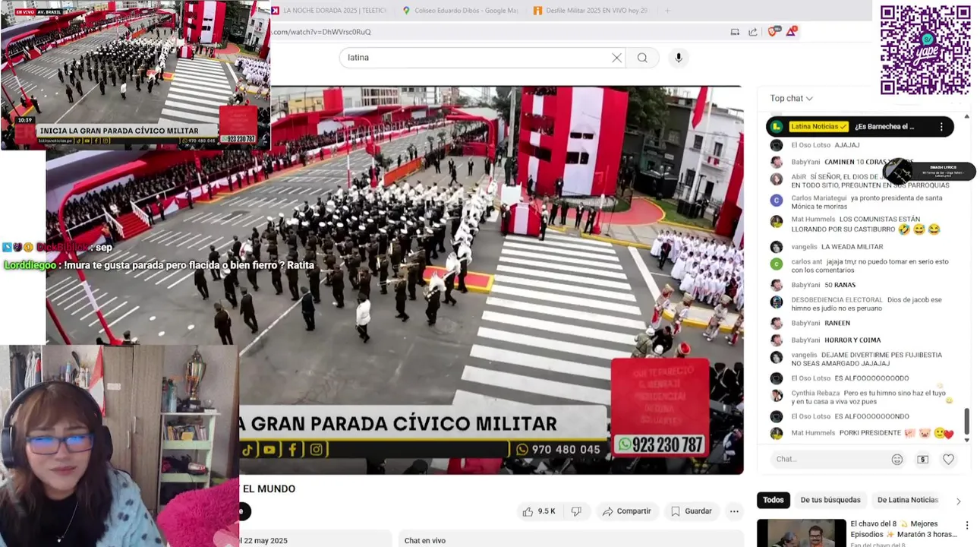Click the Smash Lyrics floating mini player
Screen dimensions: 980x547
[930, 172]
